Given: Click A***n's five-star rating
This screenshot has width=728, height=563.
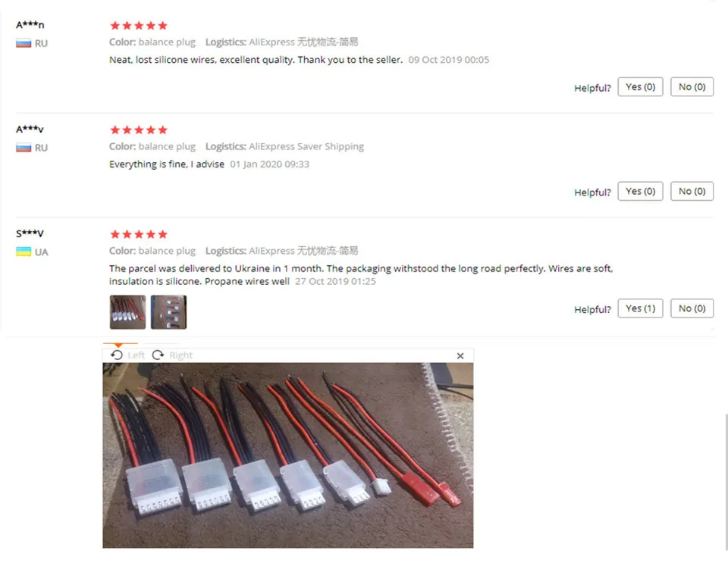Looking at the screenshot, I should tap(138, 26).
